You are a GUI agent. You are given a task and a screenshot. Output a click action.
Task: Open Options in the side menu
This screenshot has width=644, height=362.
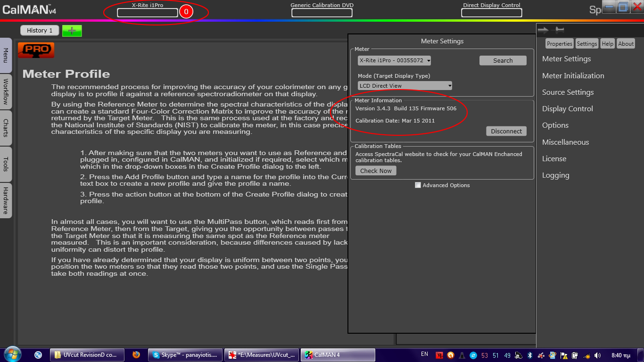pyautogui.click(x=555, y=125)
